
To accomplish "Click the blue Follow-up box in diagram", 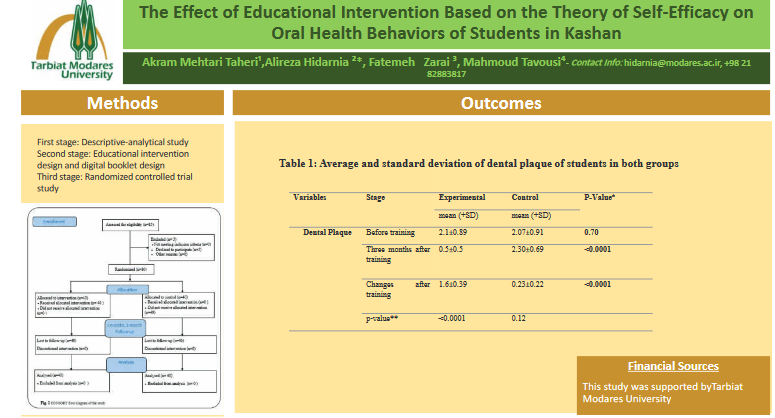I will coord(123,328).
